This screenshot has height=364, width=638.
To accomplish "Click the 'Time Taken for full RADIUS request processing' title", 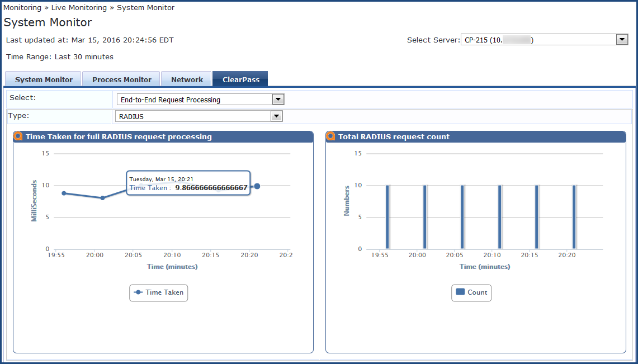I will point(119,136).
